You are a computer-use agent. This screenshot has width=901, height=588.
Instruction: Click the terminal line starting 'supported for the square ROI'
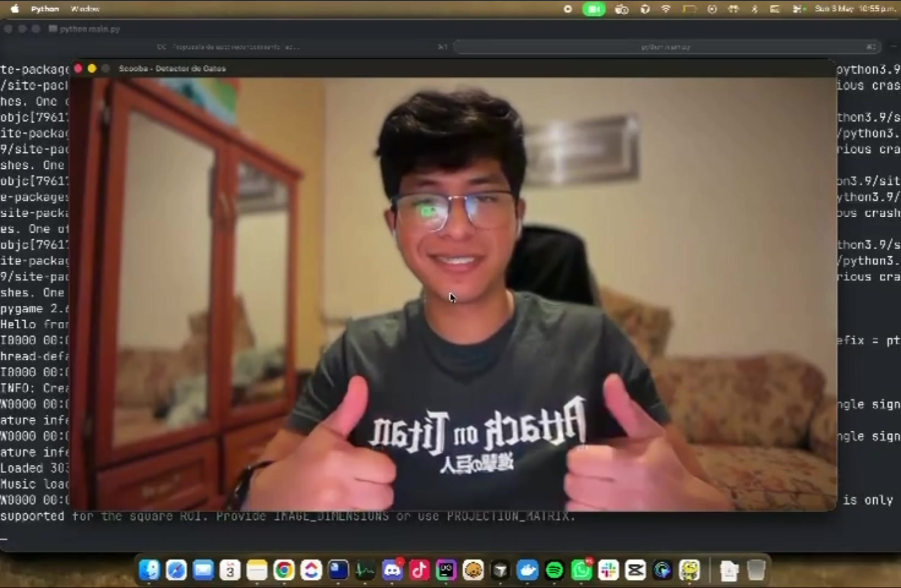pyautogui.click(x=288, y=516)
